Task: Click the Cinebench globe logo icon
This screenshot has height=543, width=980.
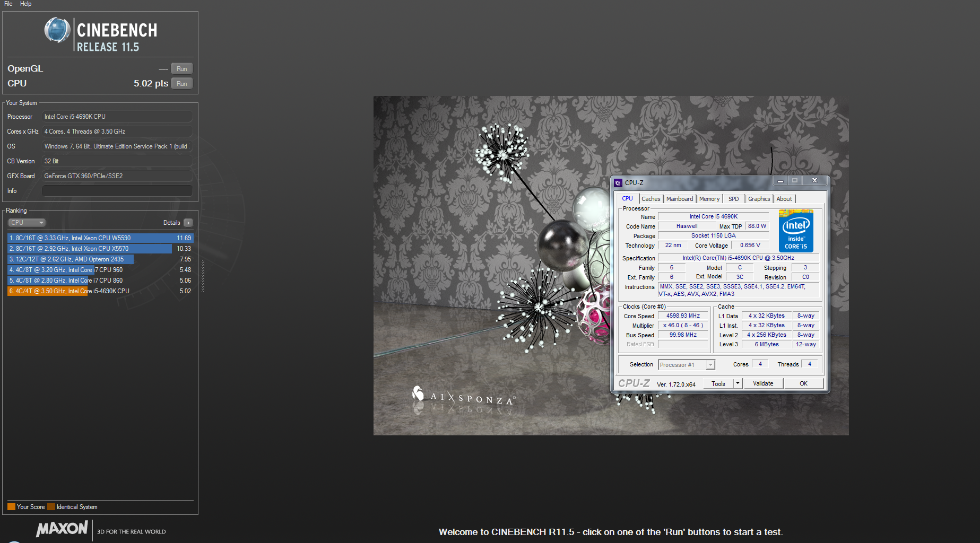Action: (x=57, y=30)
